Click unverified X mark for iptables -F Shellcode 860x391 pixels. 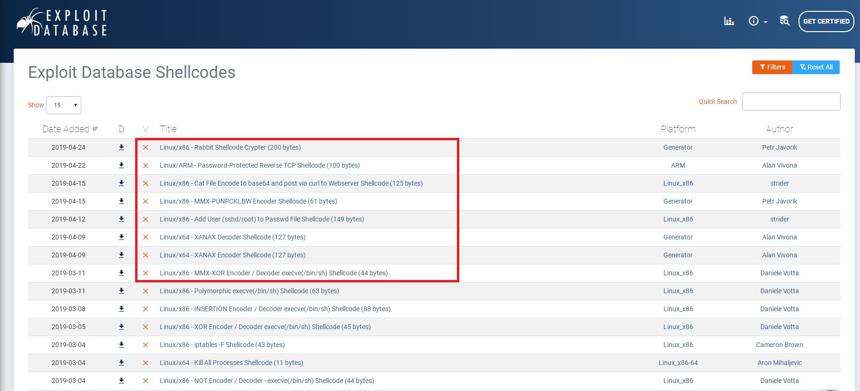[145, 345]
